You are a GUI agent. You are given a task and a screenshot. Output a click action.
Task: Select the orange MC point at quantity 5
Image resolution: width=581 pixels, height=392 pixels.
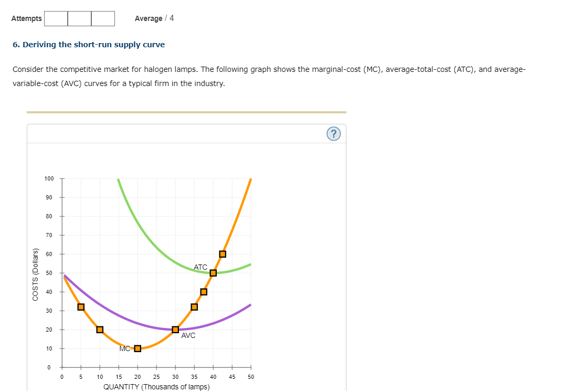point(80,306)
